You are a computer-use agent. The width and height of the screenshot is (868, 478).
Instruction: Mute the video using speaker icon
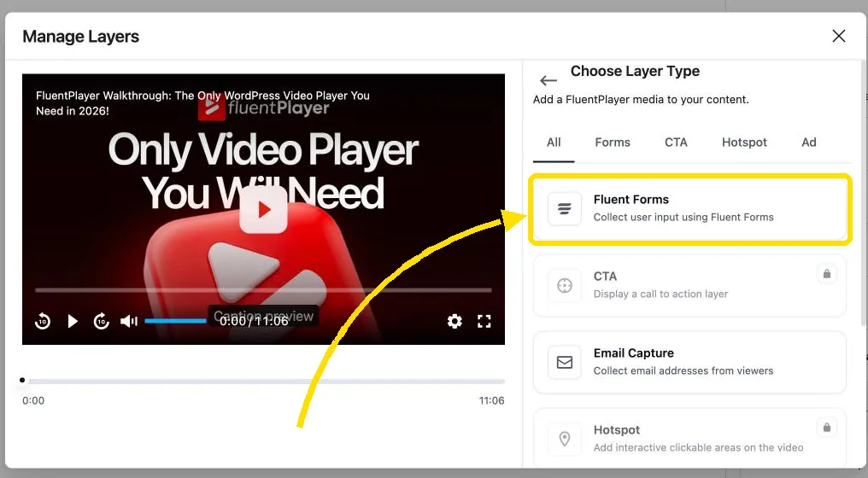point(129,321)
